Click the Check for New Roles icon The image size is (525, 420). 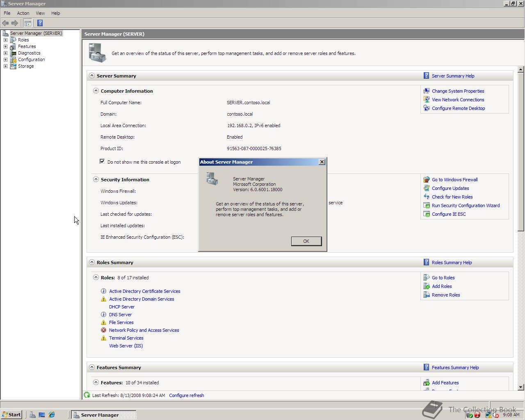[427, 197]
